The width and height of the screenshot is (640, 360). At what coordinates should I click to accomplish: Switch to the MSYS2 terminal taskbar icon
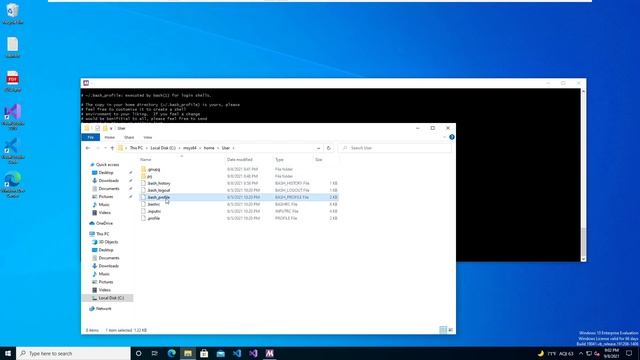click(x=269, y=353)
